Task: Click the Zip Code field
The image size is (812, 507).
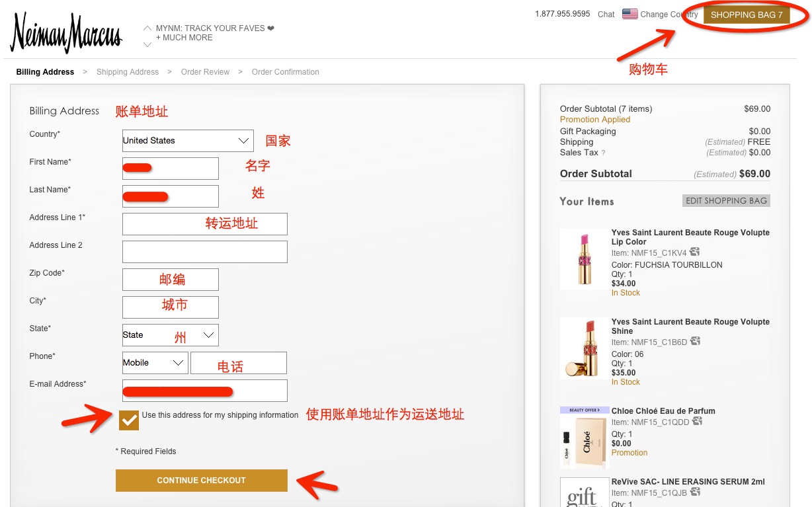Action: tap(171, 280)
